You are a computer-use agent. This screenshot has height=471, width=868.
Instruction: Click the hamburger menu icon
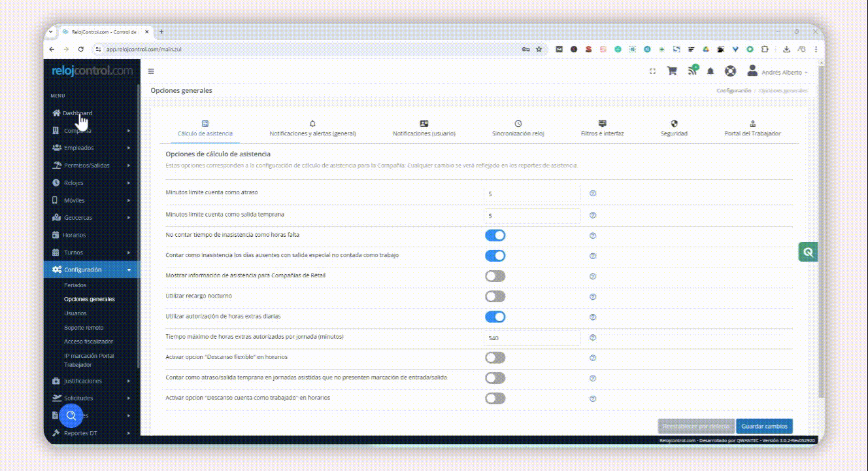[151, 71]
